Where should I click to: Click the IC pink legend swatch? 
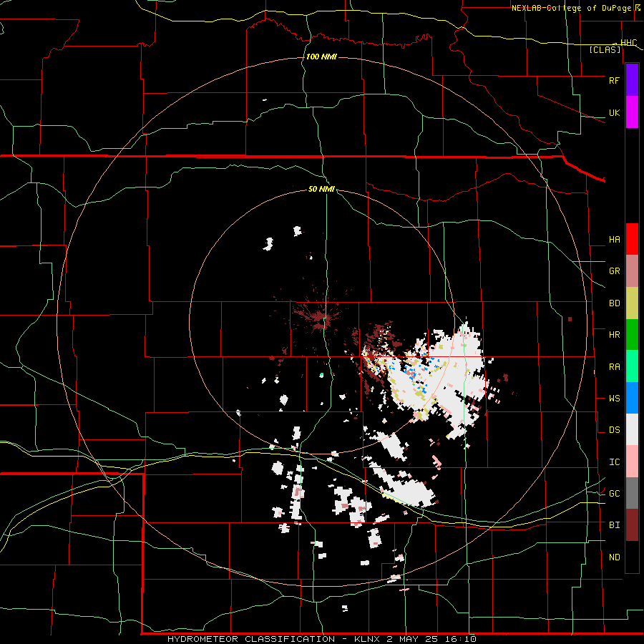[x=632, y=462]
